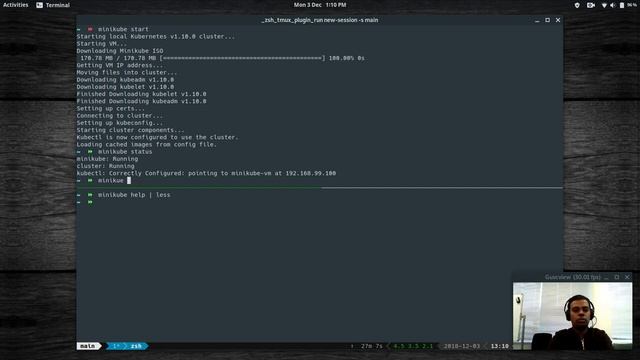Click the camera recording indicator icon in the system tray
This screenshot has height=360, width=640.
[591, 5]
